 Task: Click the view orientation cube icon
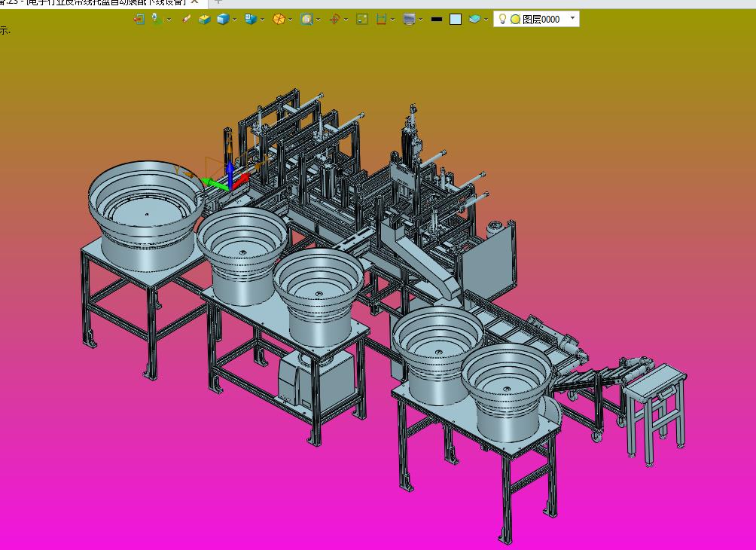click(x=251, y=20)
